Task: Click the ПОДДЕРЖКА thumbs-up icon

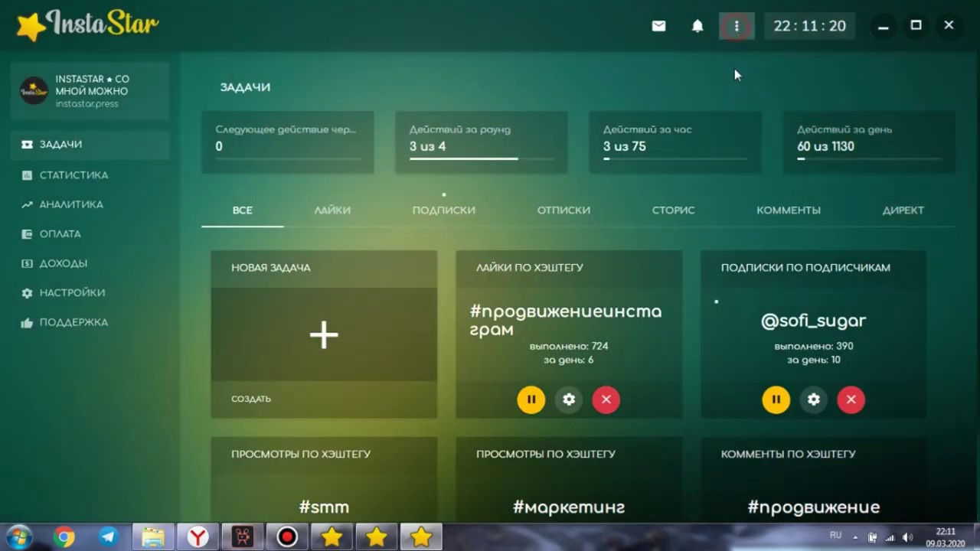Action: click(27, 322)
